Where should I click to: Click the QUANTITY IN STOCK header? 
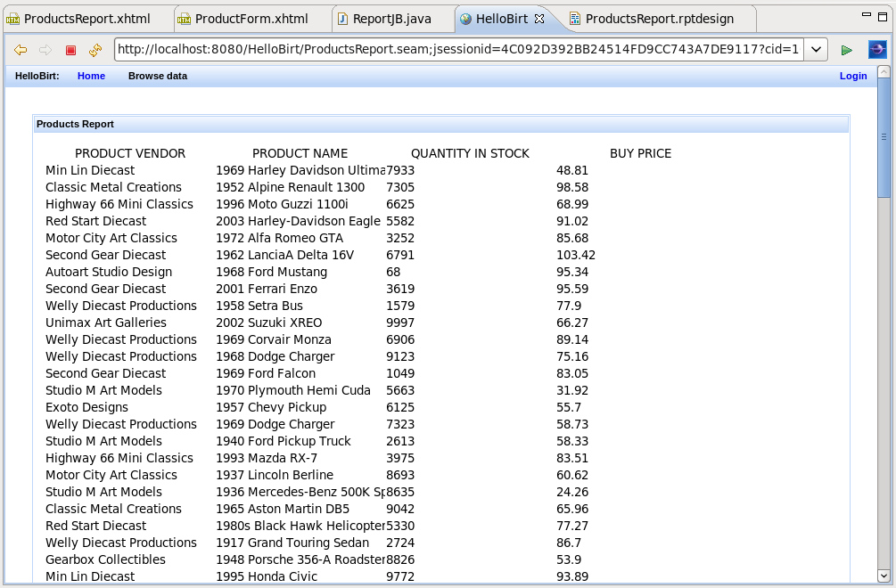[470, 153]
